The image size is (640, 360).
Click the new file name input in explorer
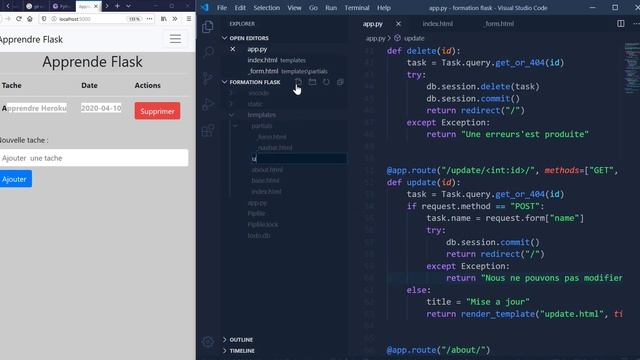coord(302,158)
